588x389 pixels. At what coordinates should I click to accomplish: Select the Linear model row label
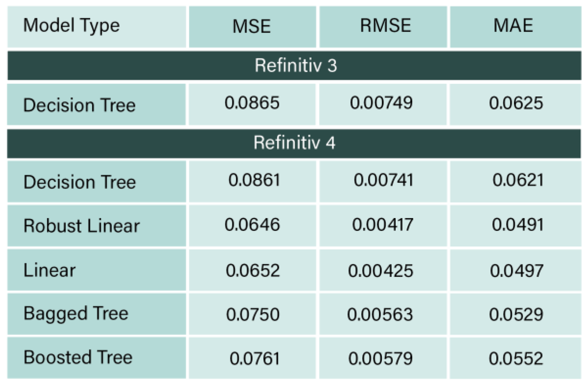[x=50, y=270]
